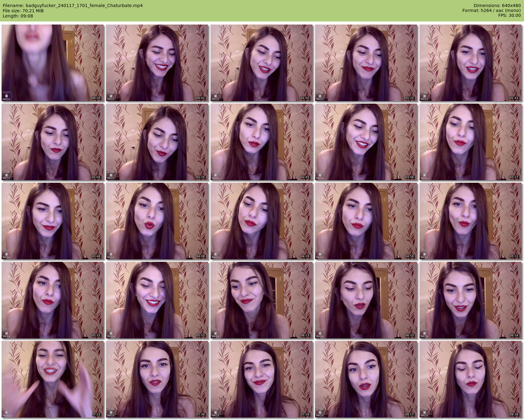Click the DMCA badge in the 02:04 frame

pos(6,177)
